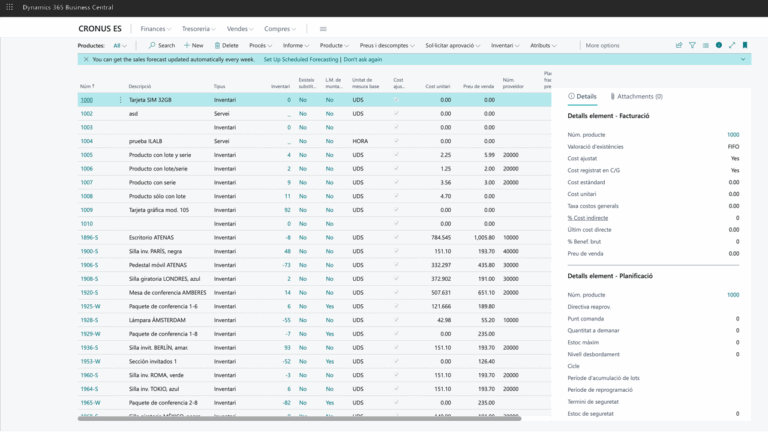Toggle Cost ajustat checkbox for item 1002
Viewport: 768px width, 432px height.
pyautogui.click(x=397, y=114)
